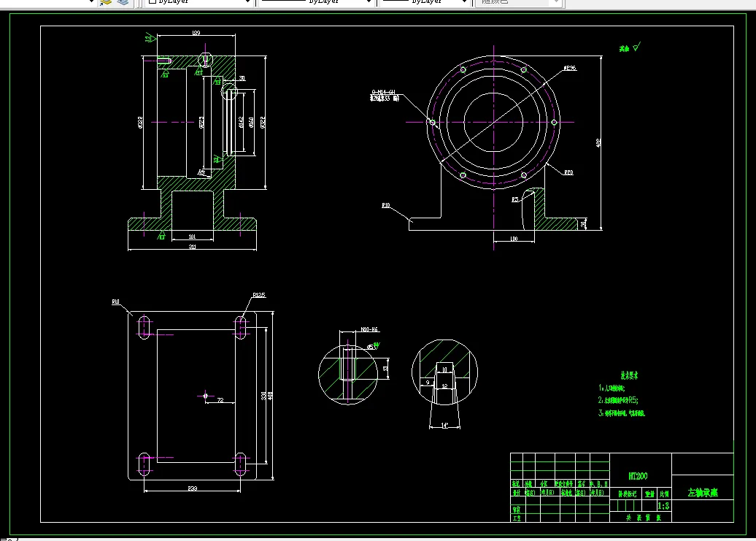This screenshot has height=541, width=756.
Task: Select the 12 dimension in groove detail
Action: click(444, 385)
